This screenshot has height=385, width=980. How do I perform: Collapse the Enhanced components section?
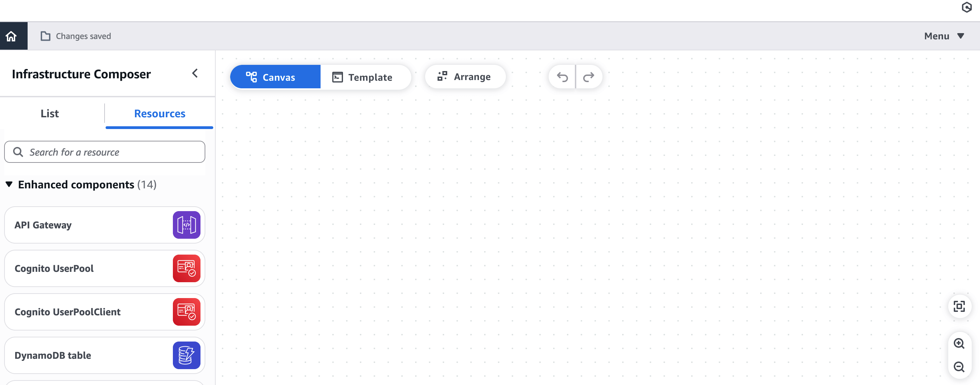pyautogui.click(x=9, y=185)
